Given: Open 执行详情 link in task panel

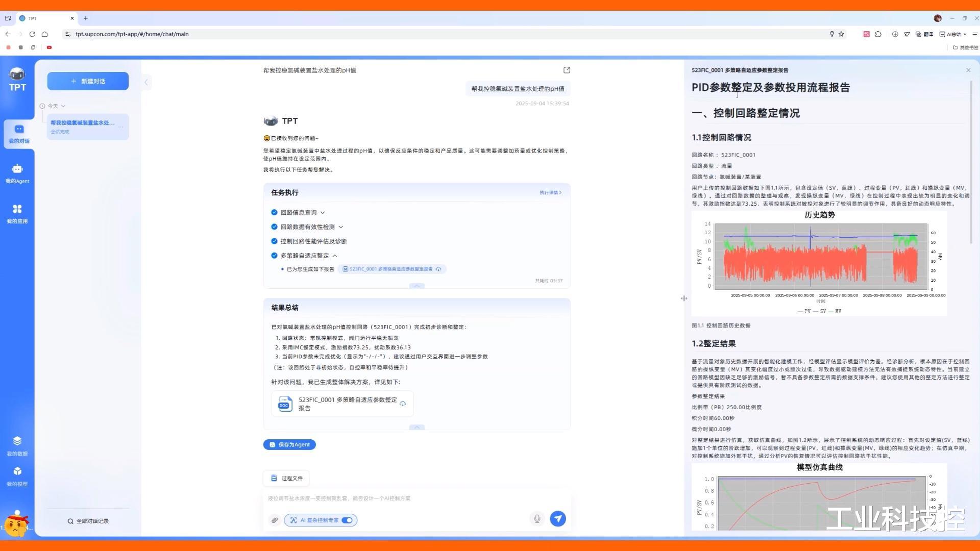Looking at the screenshot, I should point(550,192).
